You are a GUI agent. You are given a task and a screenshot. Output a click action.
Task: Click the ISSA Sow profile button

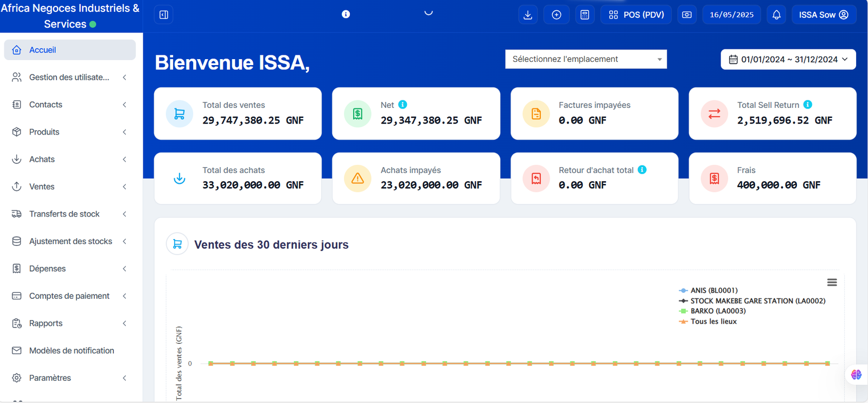click(824, 15)
